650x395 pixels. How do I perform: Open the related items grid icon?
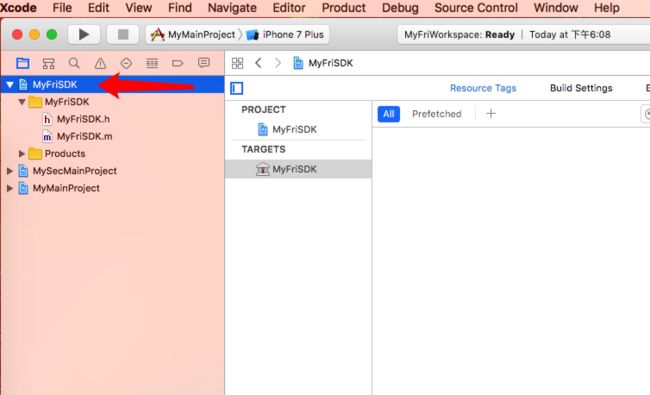click(238, 63)
